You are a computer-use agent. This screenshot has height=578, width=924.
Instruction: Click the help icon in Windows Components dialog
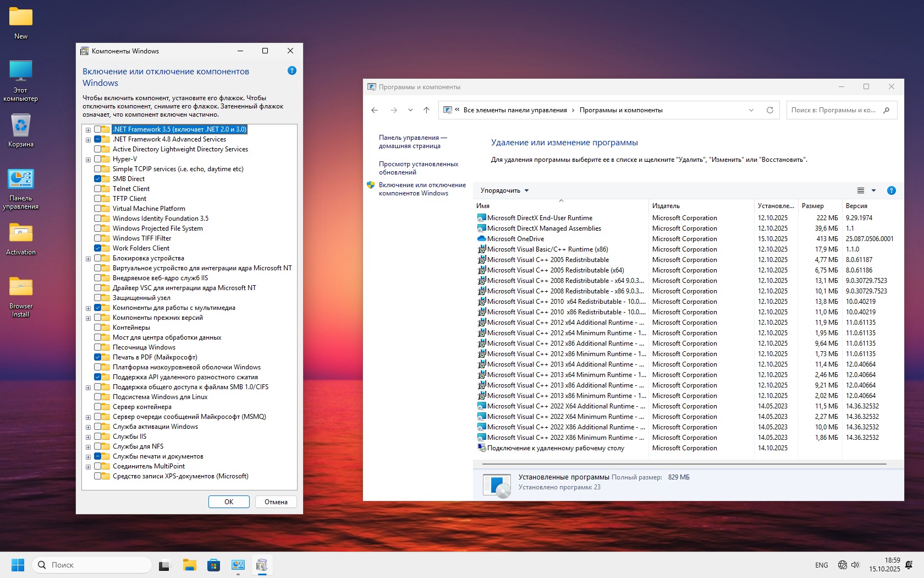(x=292, y=70)
